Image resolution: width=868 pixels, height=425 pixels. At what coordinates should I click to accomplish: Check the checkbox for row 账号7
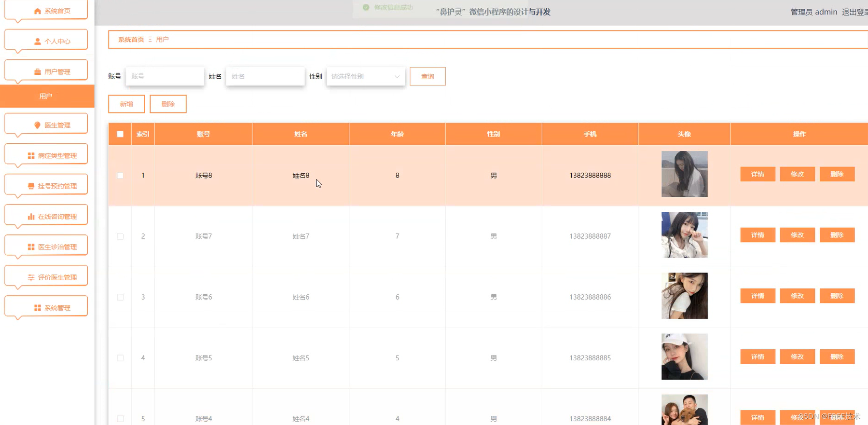(120, 236)
